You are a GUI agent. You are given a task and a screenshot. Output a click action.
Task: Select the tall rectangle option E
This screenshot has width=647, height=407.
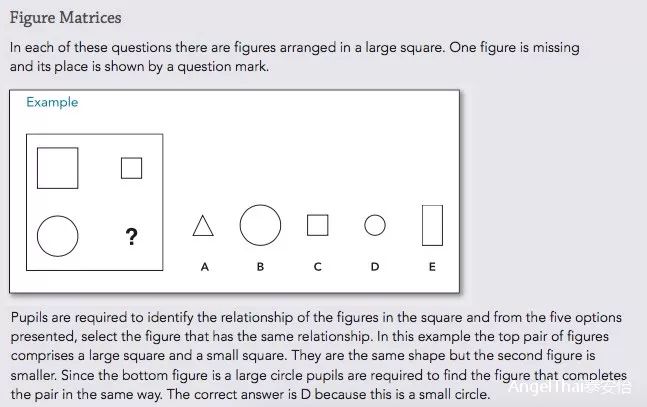[x=432, y=225]
